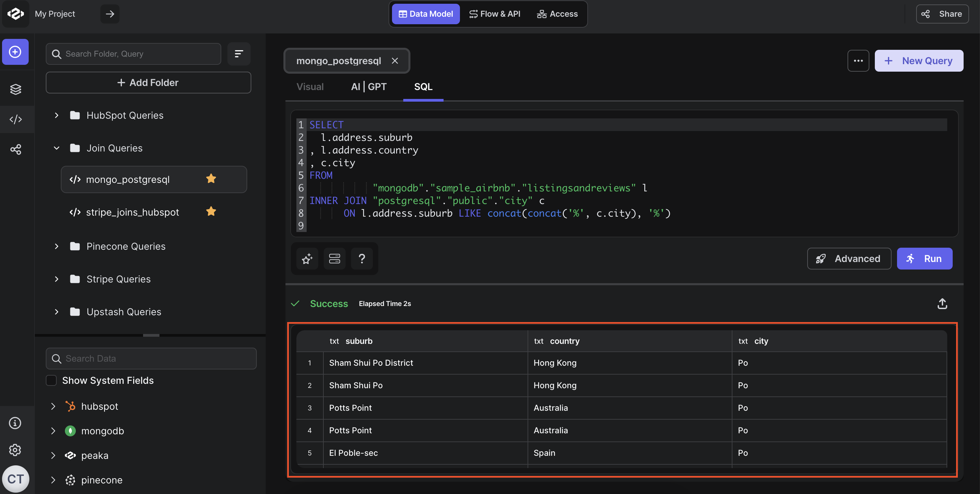The width and height of the screenshot is (980, 494).
Task: Expand the Upstash Queries folder
Action: coord(56,311)
